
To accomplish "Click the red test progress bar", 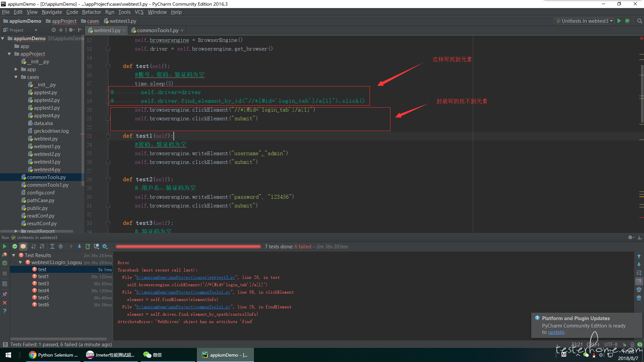I will tap(188, 247).
